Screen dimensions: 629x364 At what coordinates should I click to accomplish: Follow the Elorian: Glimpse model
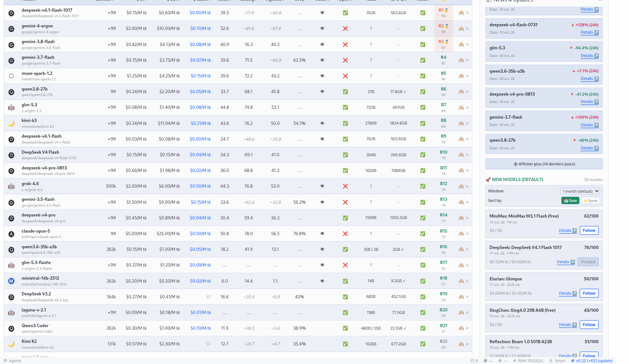(589, 293)
